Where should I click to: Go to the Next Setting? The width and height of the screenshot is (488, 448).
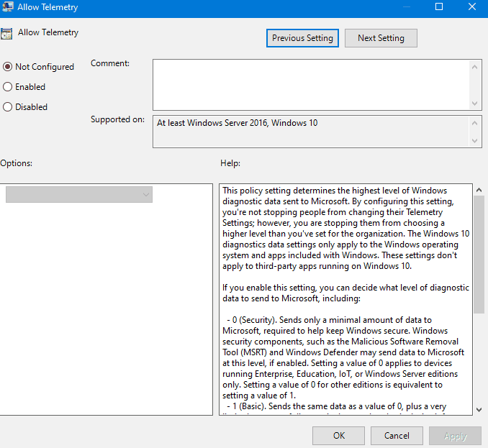pos(381,38)
